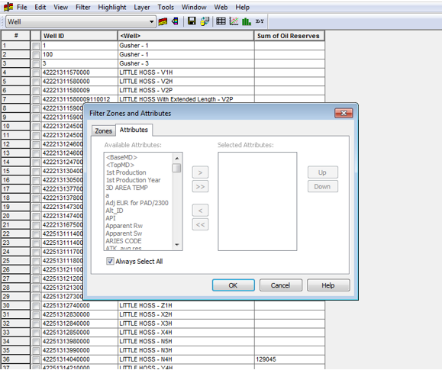442x370 pixels.
Task: Click the application logo icon beside File
Action: coord(8,7)
